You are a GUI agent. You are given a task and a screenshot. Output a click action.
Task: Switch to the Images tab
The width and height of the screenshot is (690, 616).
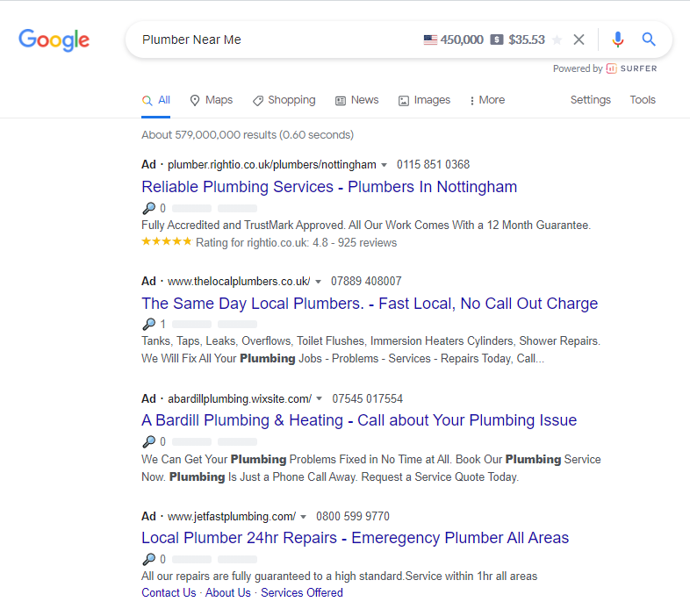tap(424, 100)
